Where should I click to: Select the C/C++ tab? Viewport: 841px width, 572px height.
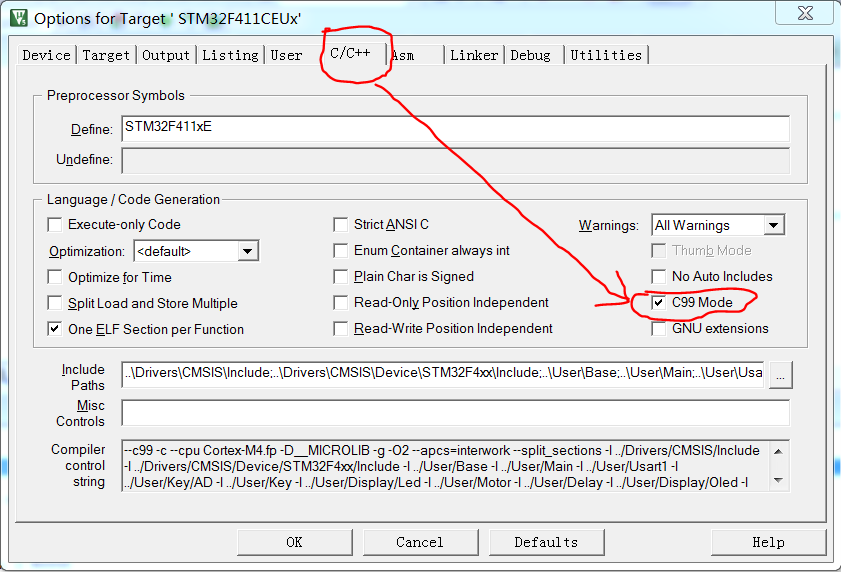point(350,53)
